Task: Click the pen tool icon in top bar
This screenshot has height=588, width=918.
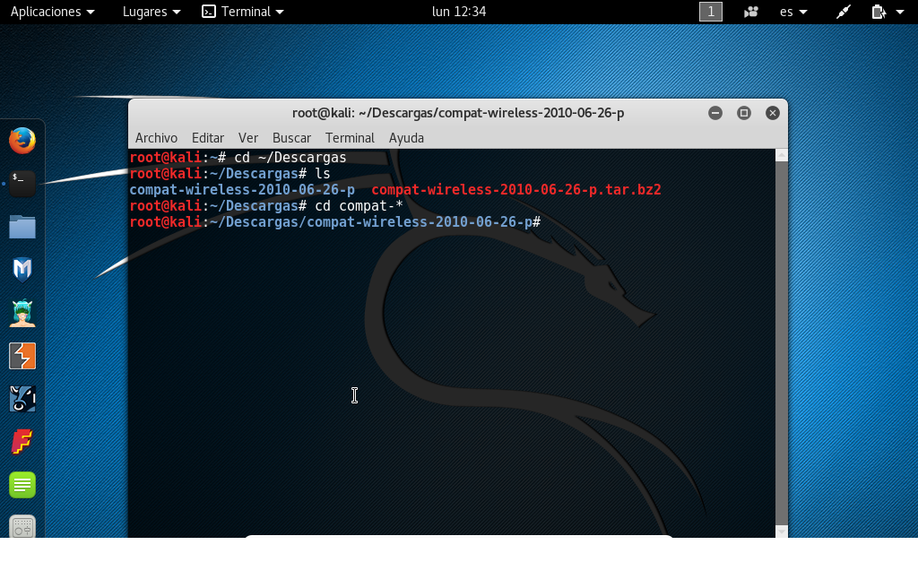Action: coord(843,12)
